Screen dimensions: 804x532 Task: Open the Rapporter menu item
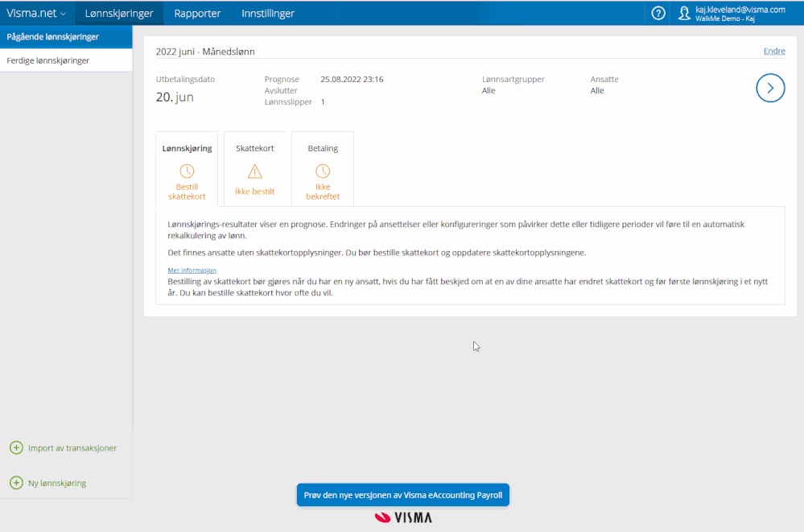[x=196, y=13]
